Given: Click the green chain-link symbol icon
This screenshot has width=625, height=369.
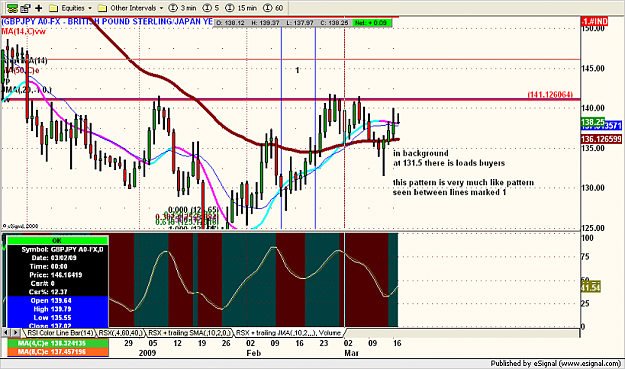Looking at the screenshot, I should tap(12, 8).
